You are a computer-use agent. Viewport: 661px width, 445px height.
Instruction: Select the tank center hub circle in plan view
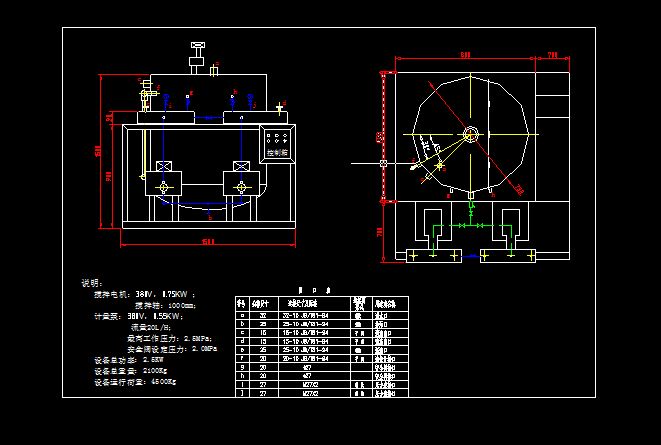471,134
